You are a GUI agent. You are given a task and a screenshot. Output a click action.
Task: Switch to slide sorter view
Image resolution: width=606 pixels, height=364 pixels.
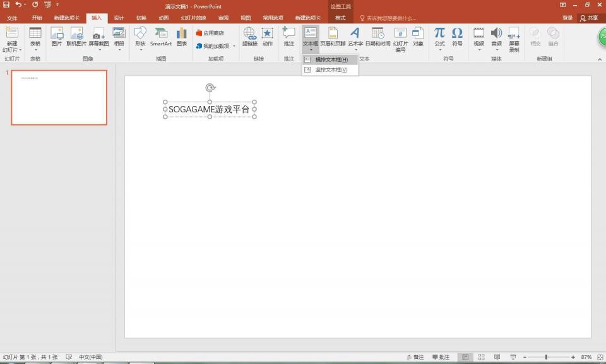point(481,357)
